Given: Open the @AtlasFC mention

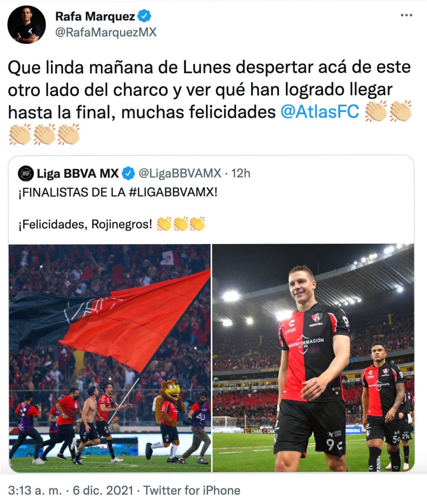Looking at the screenshot, I should click(320, 112).
